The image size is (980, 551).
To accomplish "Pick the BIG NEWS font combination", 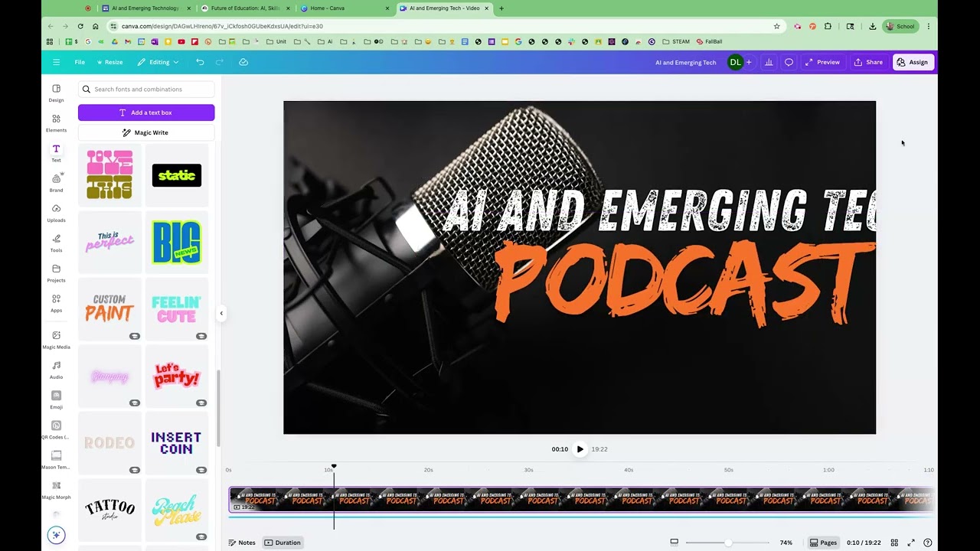I will [177, 242].
